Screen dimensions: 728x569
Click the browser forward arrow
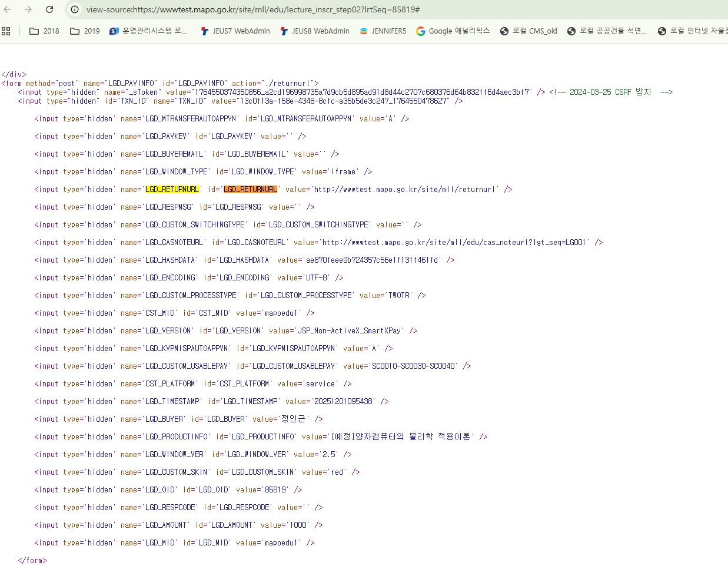(x=28, y=9)
